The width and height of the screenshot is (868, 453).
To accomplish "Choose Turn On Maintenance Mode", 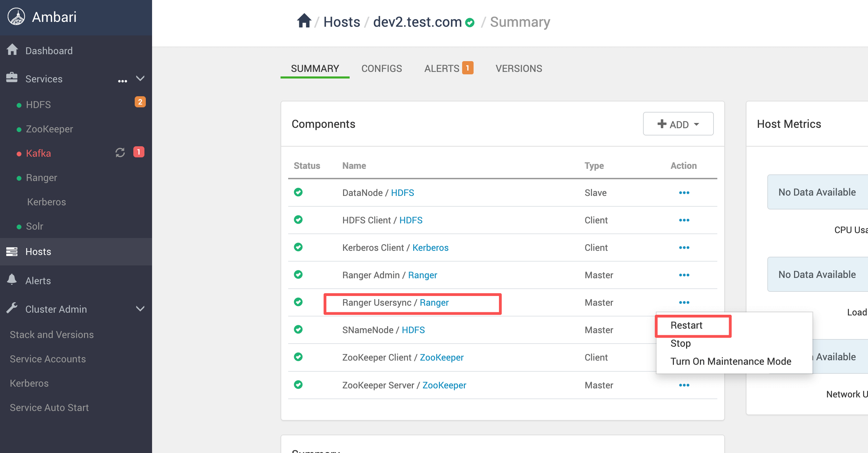I will (731, 362).
